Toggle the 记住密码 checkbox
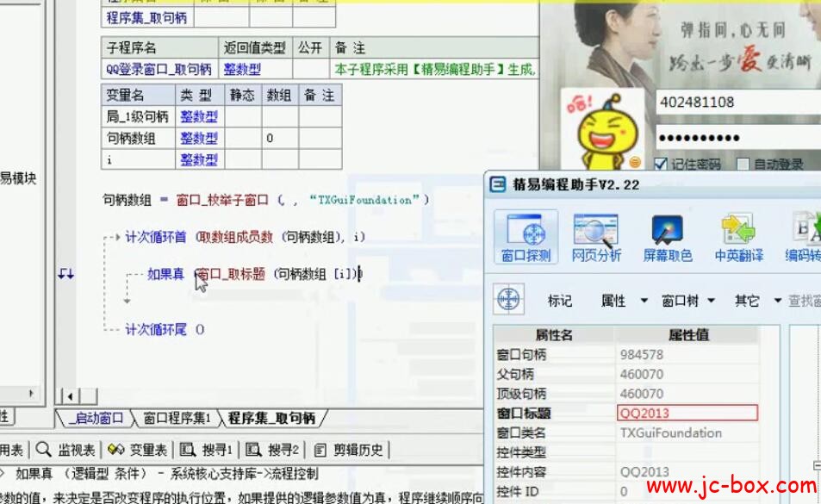 pos(661,164)
